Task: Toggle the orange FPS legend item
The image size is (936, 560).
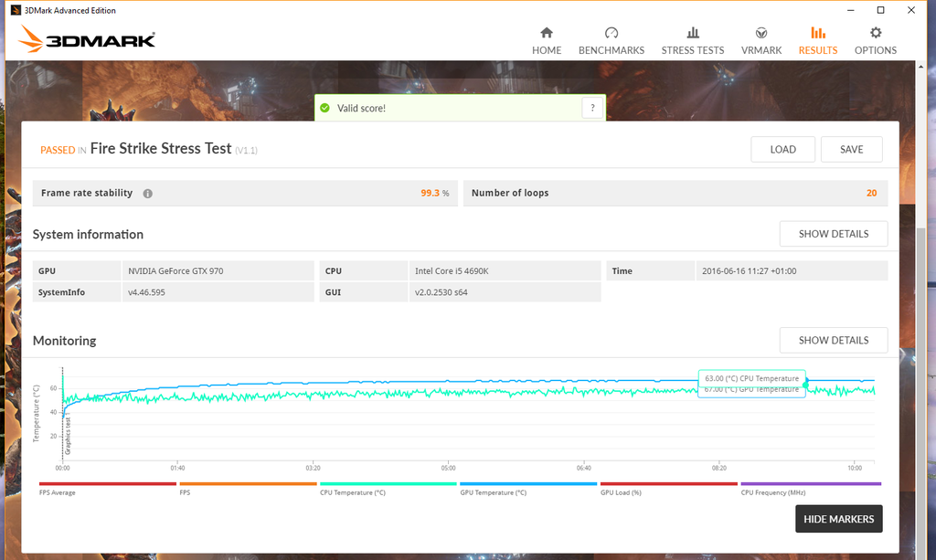Action: coord(248,489)
